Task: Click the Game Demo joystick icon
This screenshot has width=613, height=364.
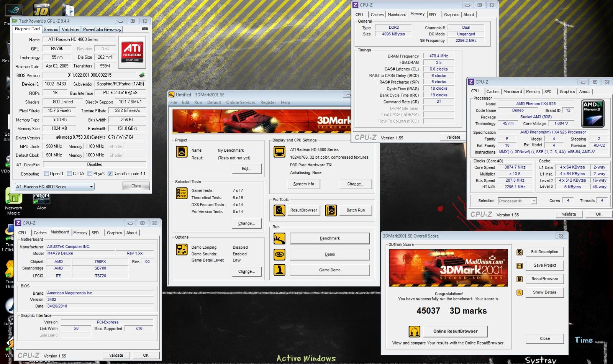Action: (x=279, y=270)
